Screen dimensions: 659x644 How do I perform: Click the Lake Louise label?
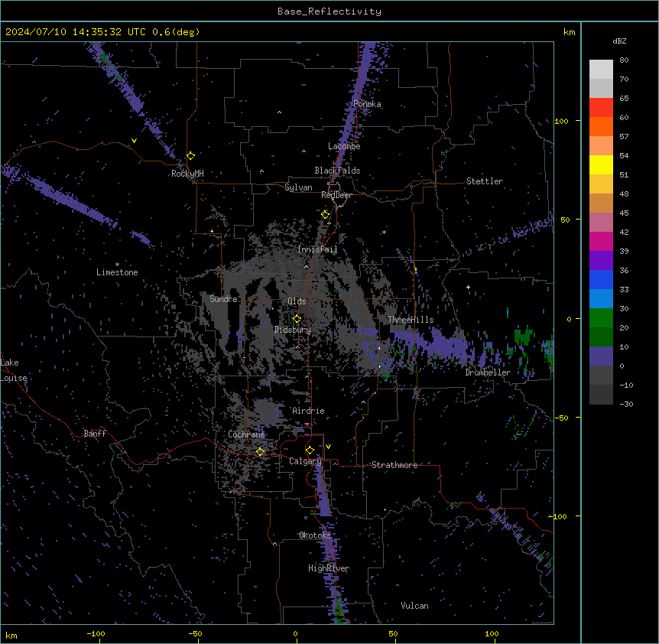click(x=13, y=370)
